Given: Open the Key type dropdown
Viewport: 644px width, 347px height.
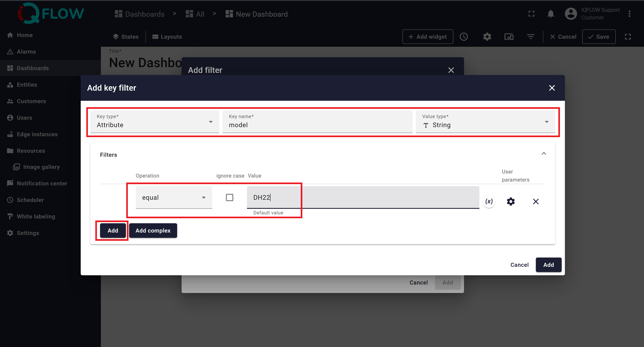Looking at the screenshot, I should [x=155, y=122].
